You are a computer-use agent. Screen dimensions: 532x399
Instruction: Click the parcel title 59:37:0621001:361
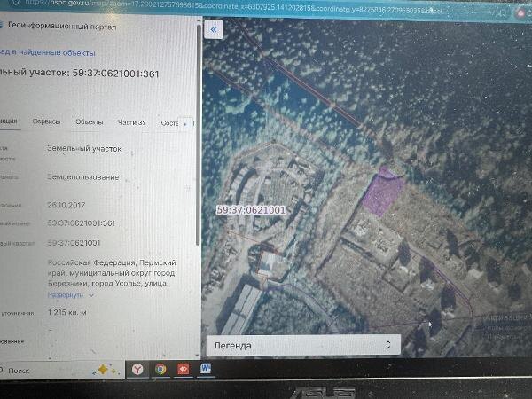(115, 74)
